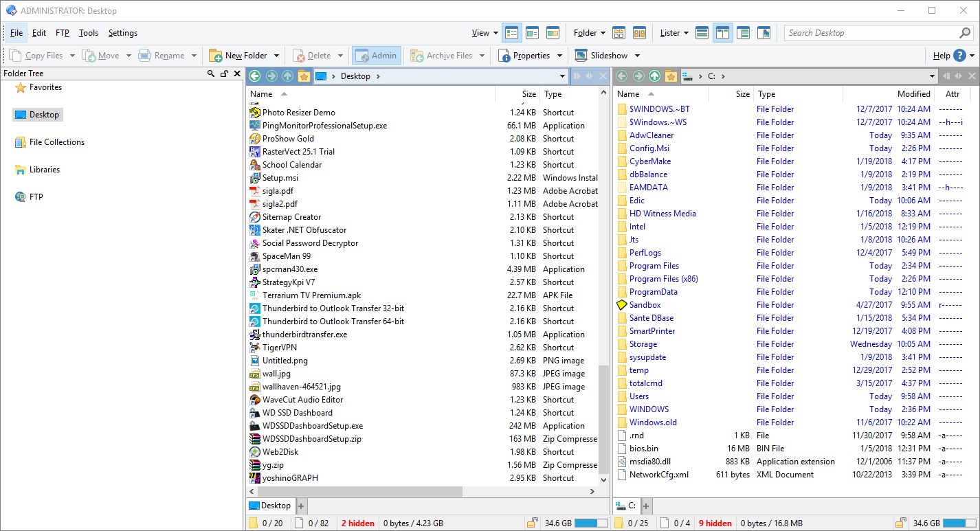Image resolution: width=980 pixels, height=531 pixels.
Task: Open the Rename dropdown arrow
Action: pos(194,56)
